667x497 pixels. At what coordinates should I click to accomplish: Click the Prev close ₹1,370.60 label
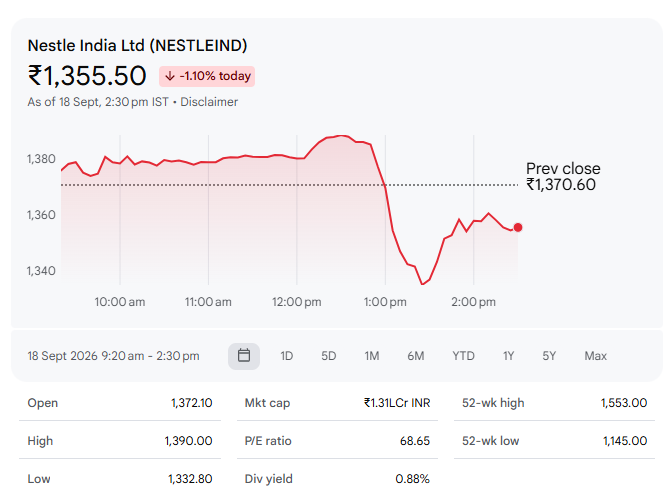tap(563, 177)
